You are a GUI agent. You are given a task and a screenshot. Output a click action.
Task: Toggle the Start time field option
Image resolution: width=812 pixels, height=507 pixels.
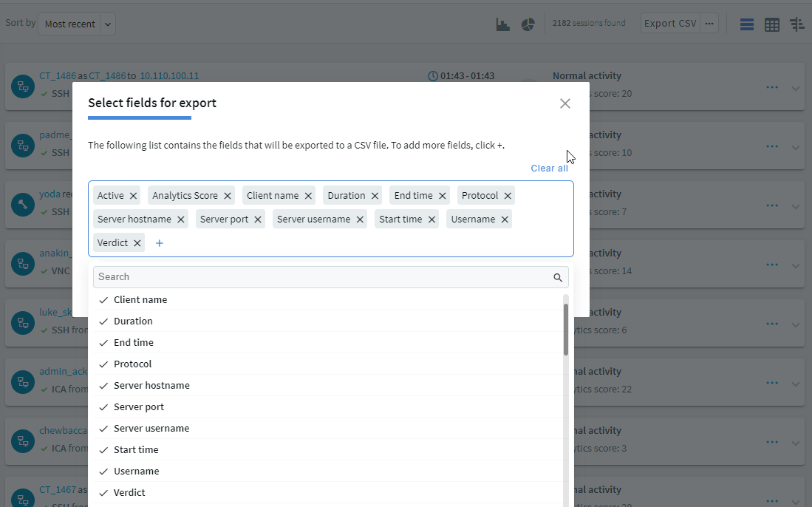(136, 450)
